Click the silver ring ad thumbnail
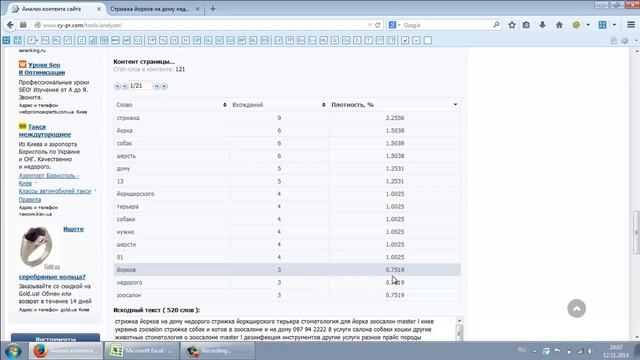Viewport: 640px width, 360px height. 36,247
